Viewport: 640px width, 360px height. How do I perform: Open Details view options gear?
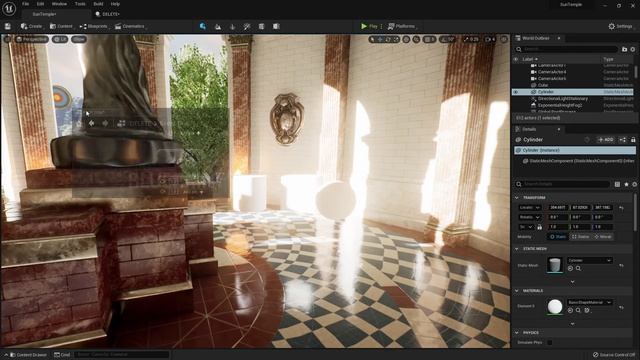[x=634, y=184]
